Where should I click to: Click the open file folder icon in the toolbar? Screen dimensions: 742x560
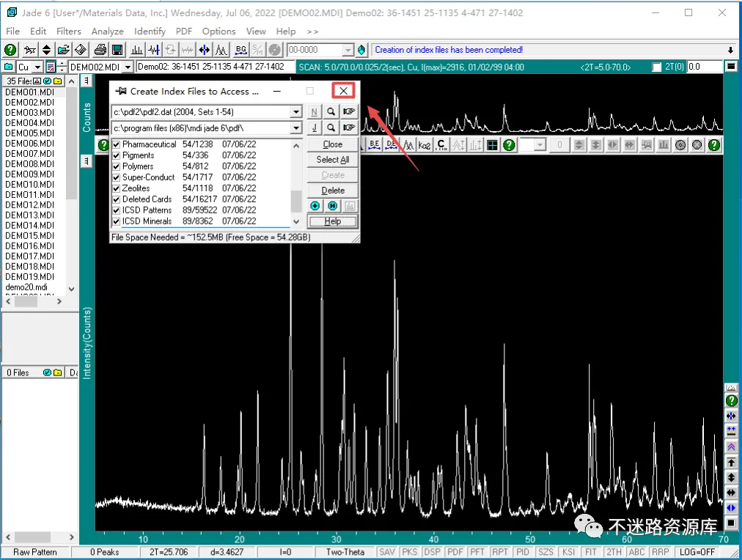(x=63, y=50)
